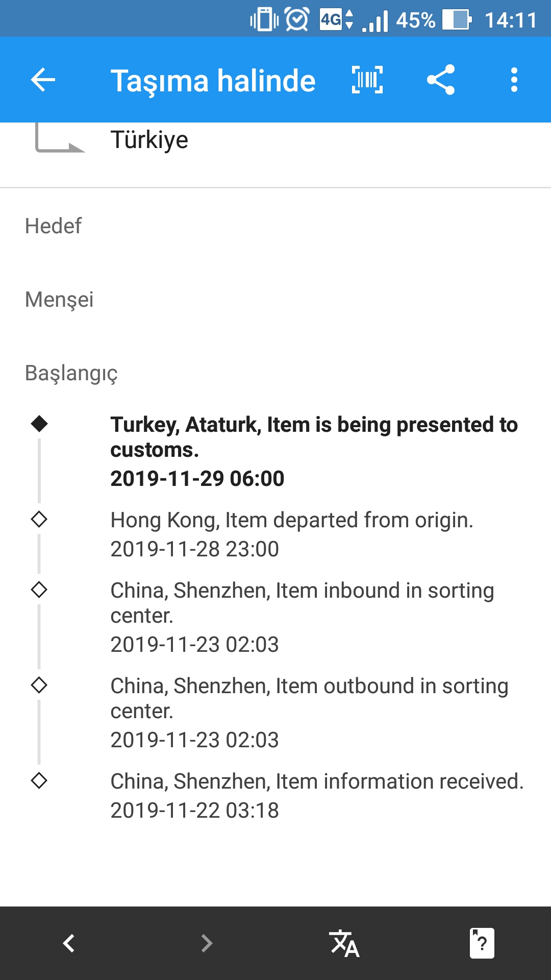Select the item information received marker
This screenshot has height=980, width=551.
[x=39, y=780]
